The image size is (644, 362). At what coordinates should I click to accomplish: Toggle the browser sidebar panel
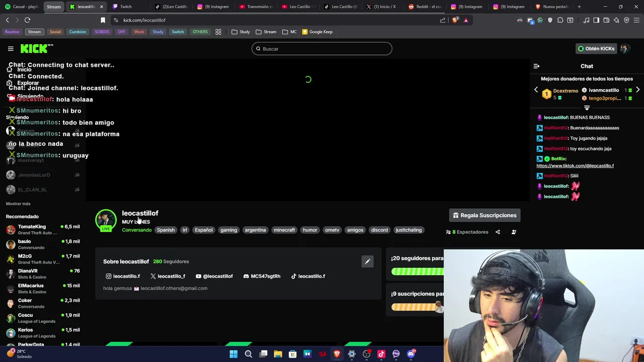[x=596, y=20]
